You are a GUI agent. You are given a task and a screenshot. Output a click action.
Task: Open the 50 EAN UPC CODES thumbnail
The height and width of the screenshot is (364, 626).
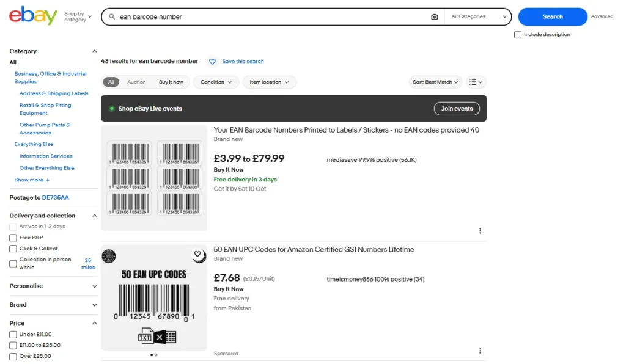coord(154,298)
